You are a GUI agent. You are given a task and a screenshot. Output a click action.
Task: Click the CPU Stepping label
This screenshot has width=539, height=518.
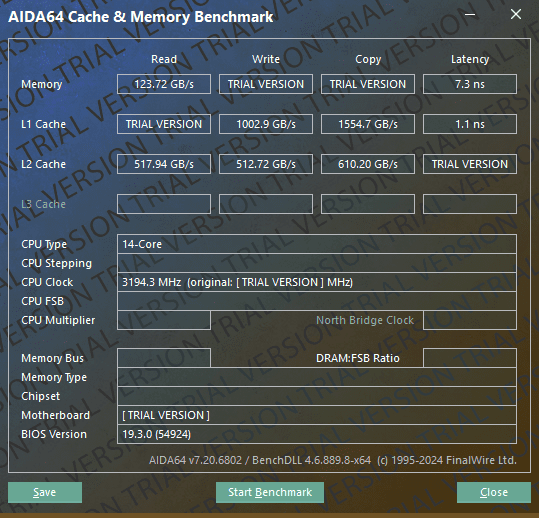click(x=56, y=264)
